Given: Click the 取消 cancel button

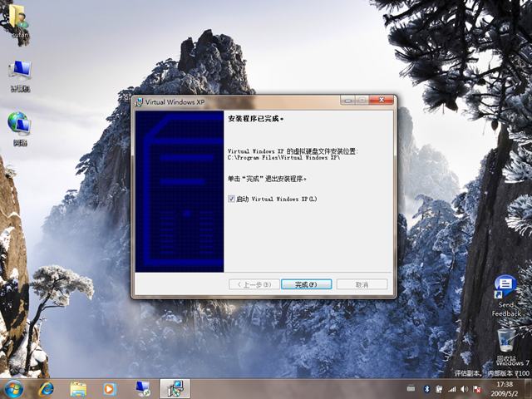Looking at the screenshot, I should 362,284.
